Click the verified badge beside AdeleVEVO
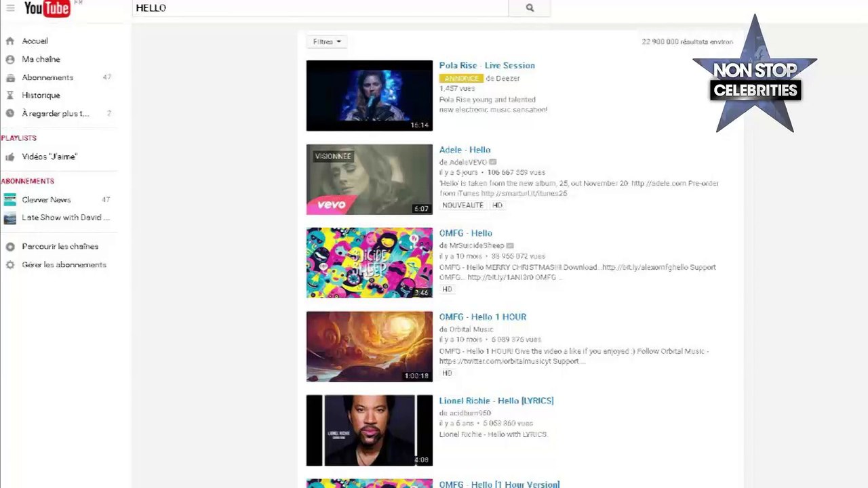The image size is (868, 488). [493, 162]
